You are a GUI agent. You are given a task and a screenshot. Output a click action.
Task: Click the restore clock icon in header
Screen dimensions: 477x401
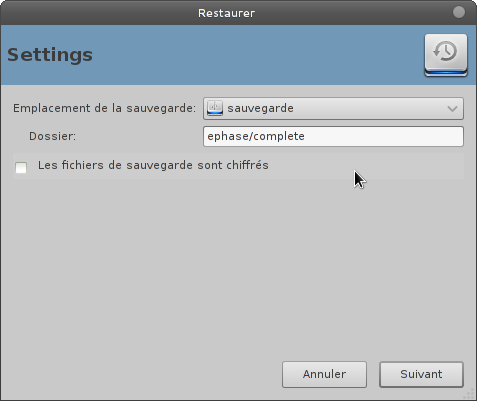tap(446, 55)
